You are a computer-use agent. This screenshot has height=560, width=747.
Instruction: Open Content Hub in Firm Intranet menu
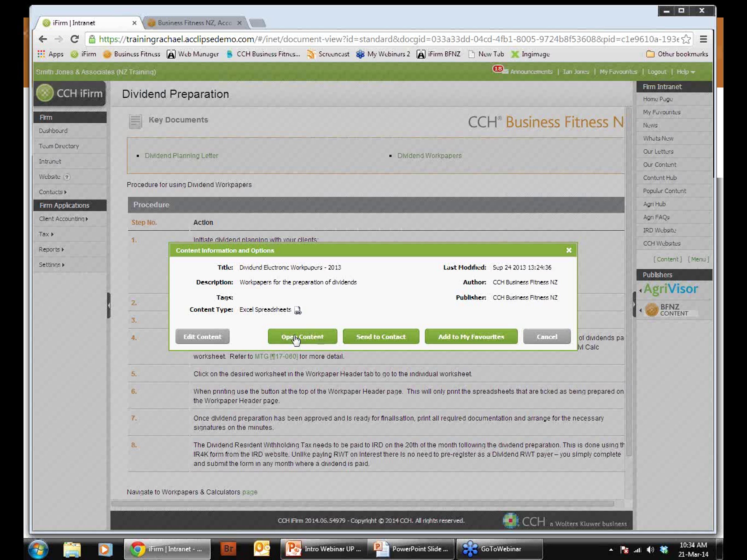660,178
